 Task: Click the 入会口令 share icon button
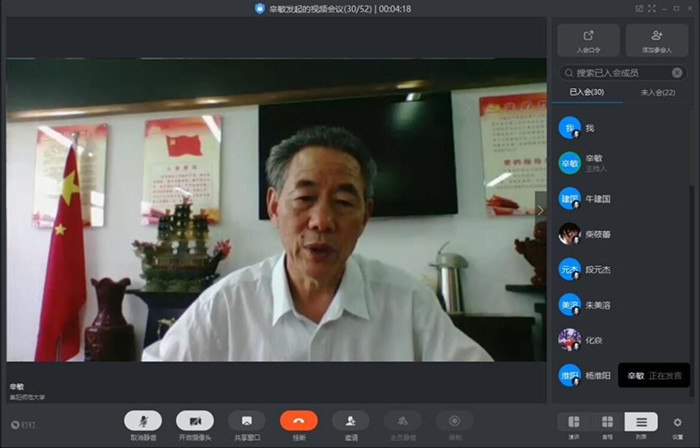click(588, 40)
